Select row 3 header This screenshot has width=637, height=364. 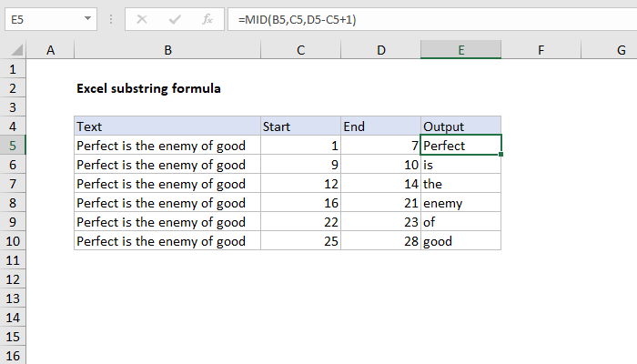point(13,107)
